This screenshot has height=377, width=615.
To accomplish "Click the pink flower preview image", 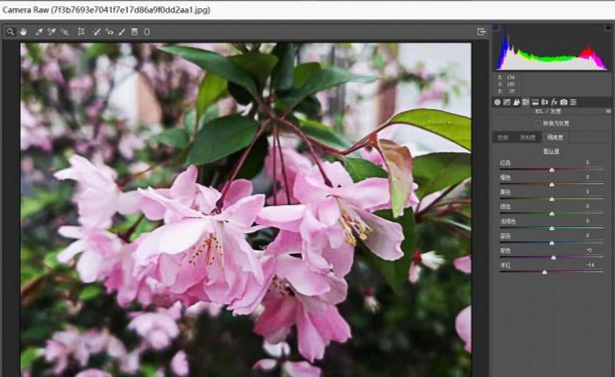I will (246, 209).
